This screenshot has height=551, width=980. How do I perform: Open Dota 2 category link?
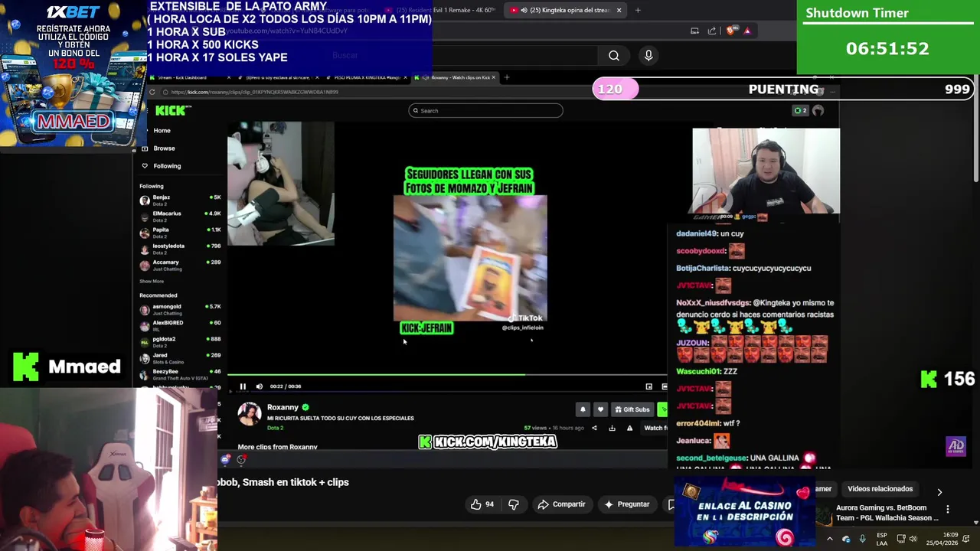point(275,428)
